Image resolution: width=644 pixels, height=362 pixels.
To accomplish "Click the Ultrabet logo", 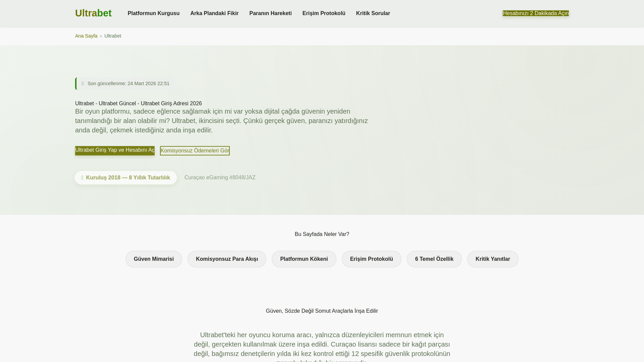I will [93, 13].
